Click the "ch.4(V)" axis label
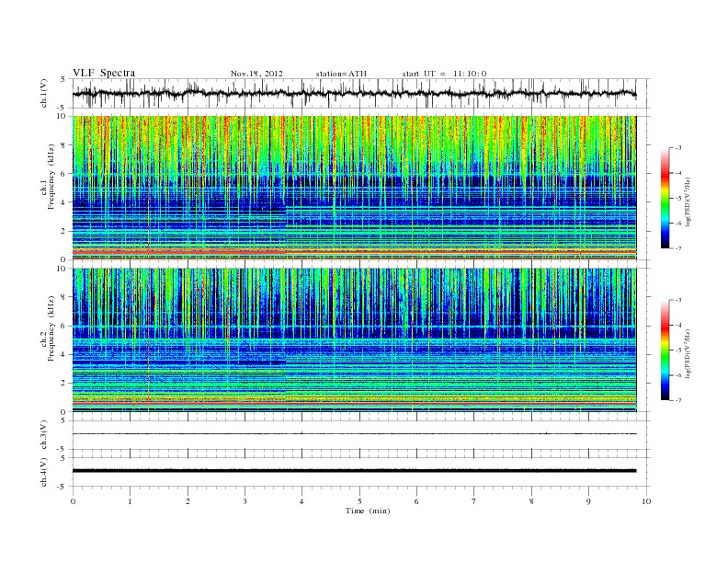This screenshot has width=728, height=563. (43, 472)
